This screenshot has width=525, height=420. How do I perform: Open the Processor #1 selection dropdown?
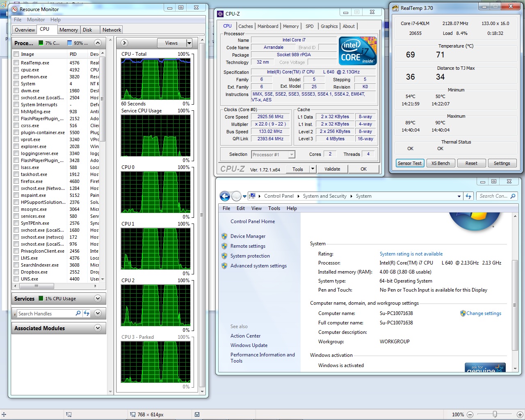[x=292, y=155]
